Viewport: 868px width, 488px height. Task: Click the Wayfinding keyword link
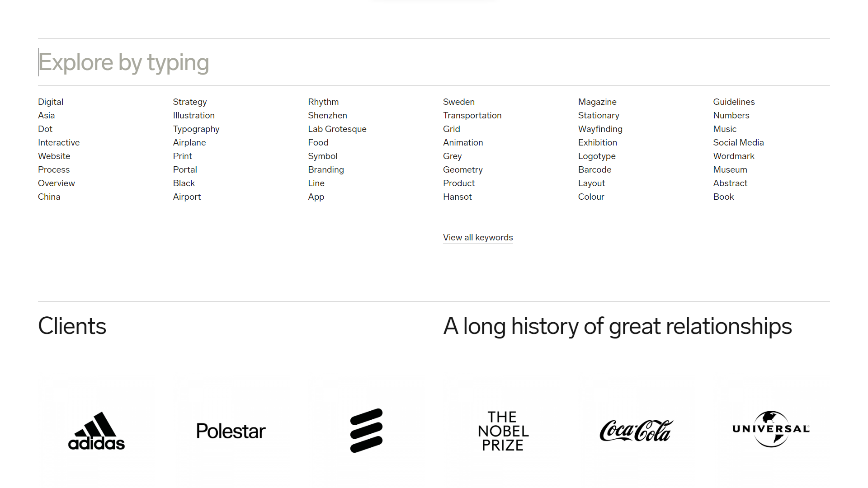click(600, 129)
